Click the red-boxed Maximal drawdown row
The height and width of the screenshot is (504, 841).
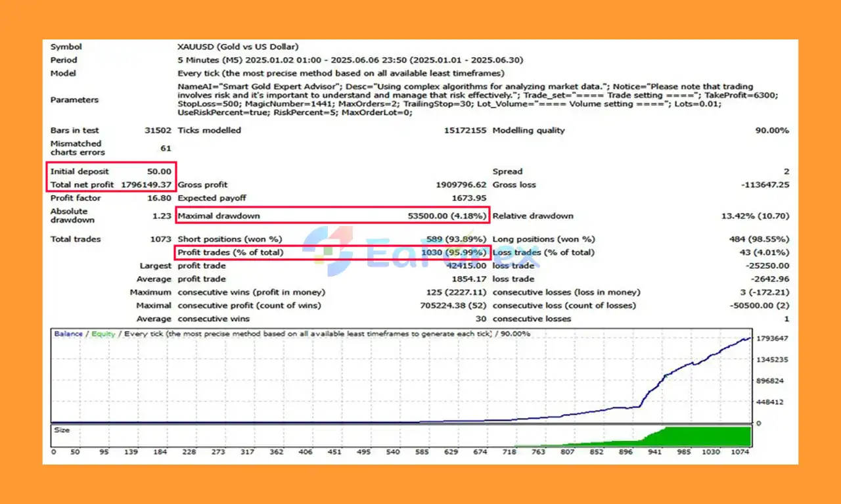[x=332, y=216]
